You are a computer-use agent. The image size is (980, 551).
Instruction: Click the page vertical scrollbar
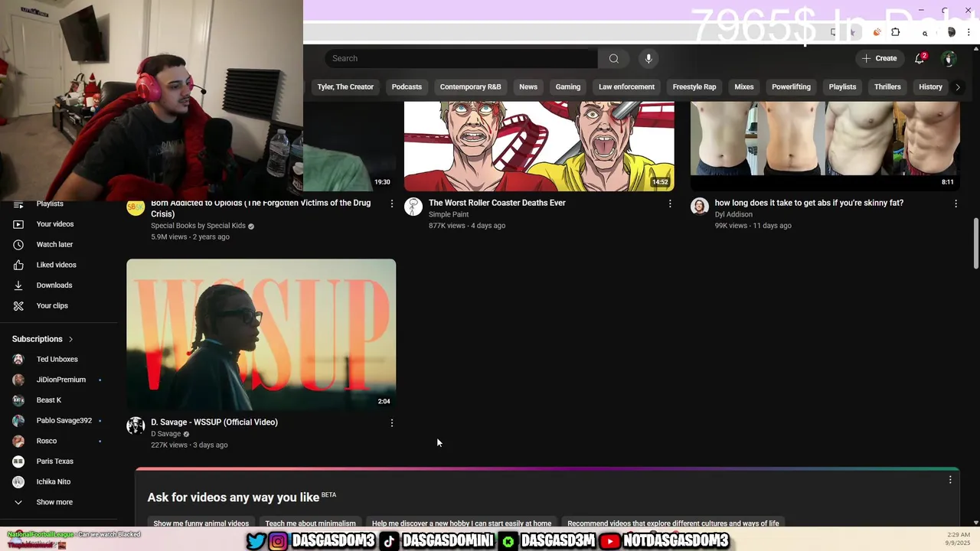[x=975, y=243]
